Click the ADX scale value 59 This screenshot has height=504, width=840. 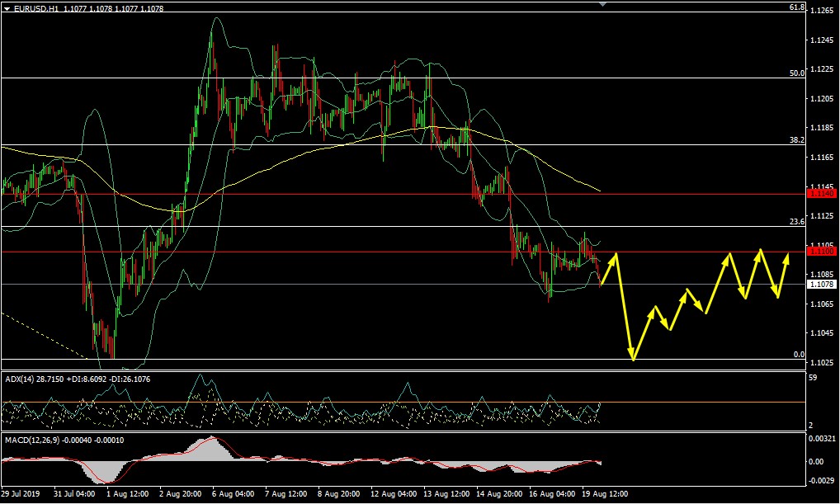pyautogui.click(x=813, y=378)
